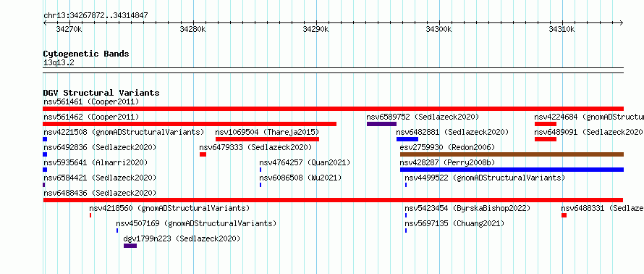This screenshot has width=644, height=274.
Task: Click the nsv561461 (Cooper2011) variant label
Action: click(x=91, y=101)
